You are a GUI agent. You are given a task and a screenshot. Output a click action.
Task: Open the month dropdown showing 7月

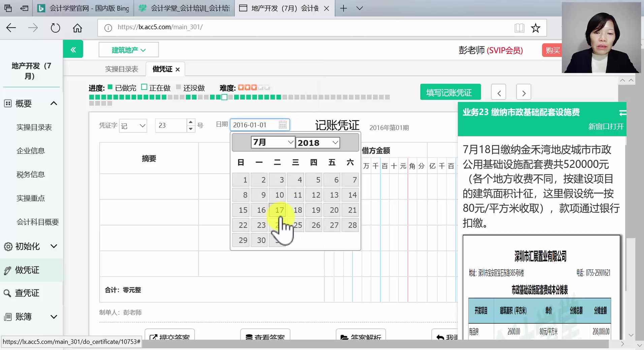pyautogui.click(x=272, y=142)
